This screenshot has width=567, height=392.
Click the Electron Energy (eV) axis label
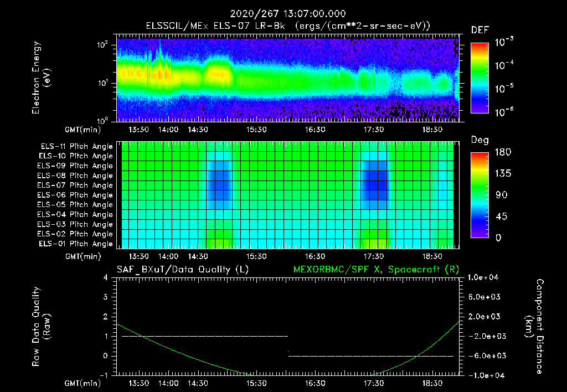click(41, 78)
